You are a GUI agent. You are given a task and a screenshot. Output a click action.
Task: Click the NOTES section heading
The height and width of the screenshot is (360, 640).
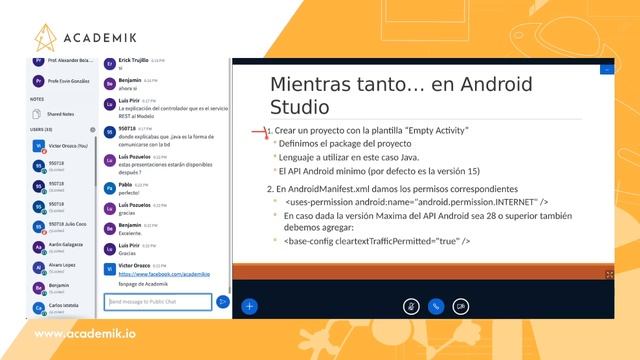pyautogui.click(x=37, y=99)
